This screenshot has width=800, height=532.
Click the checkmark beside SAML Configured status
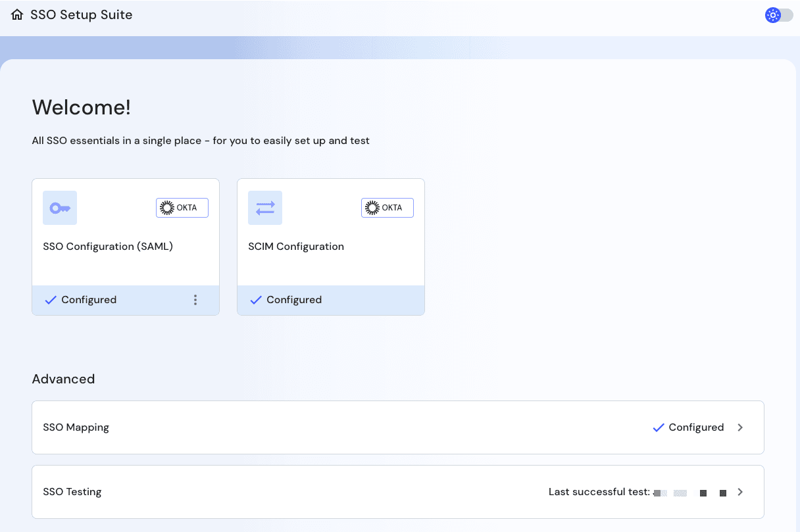point(51,300)
